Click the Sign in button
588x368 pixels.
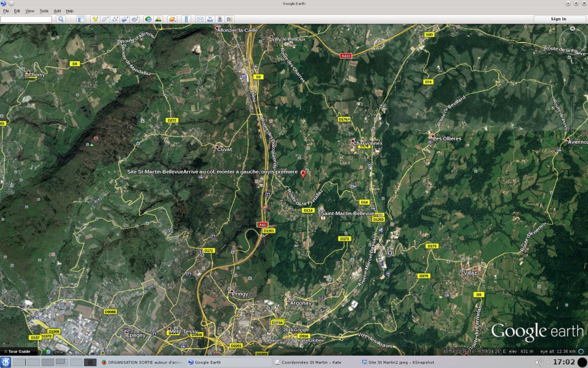pyautogui.click(x=558, y=19)
